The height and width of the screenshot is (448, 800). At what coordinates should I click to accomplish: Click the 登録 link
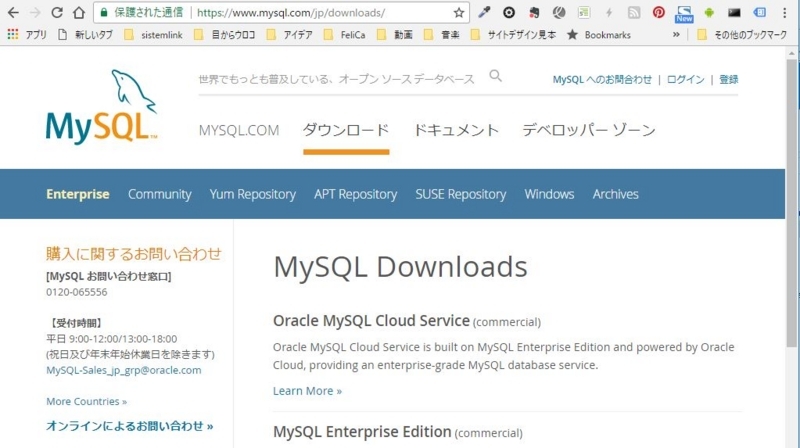coord(729,80)
